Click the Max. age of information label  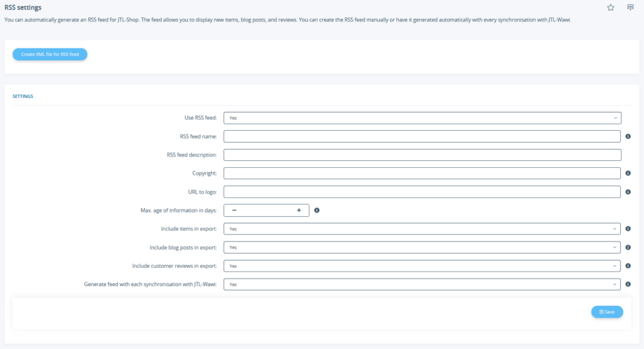coord(179,210)
